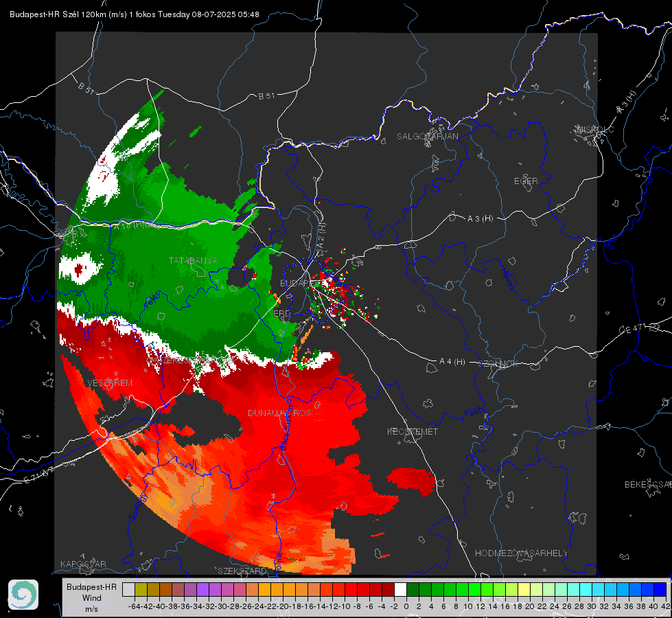The height and width of the screenshot is (618, 672).
Task: Select the SALGÓTARJÁN city label
Action: tap(427, 137)
